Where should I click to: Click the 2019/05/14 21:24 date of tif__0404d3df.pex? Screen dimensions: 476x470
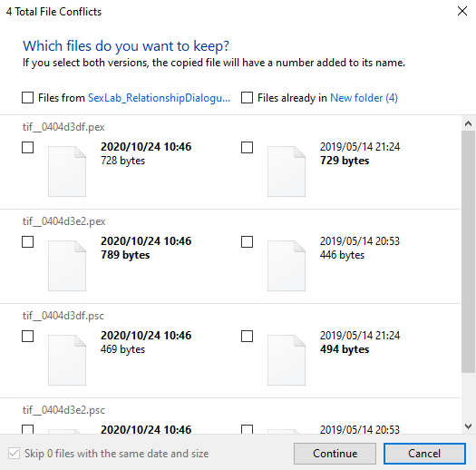[360, 147]
